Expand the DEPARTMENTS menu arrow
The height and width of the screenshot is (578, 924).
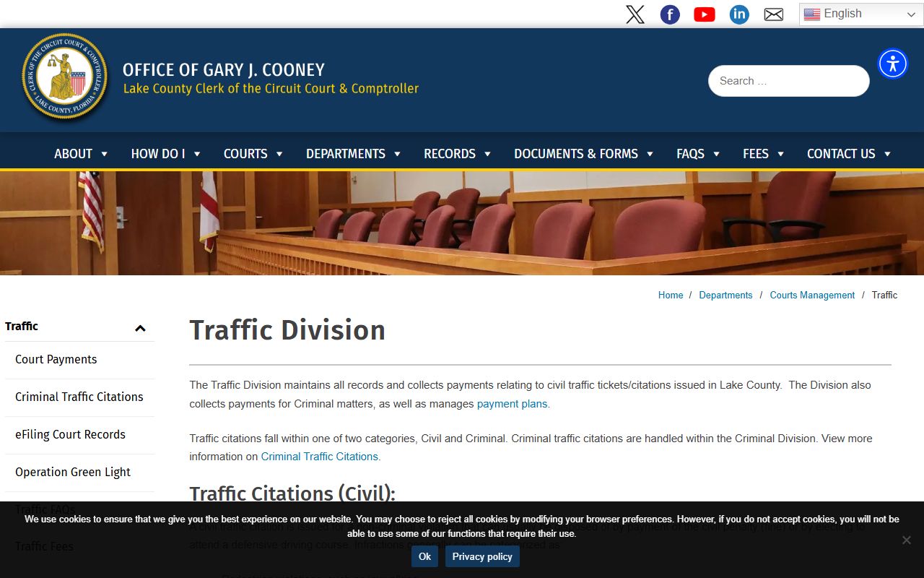397,154
